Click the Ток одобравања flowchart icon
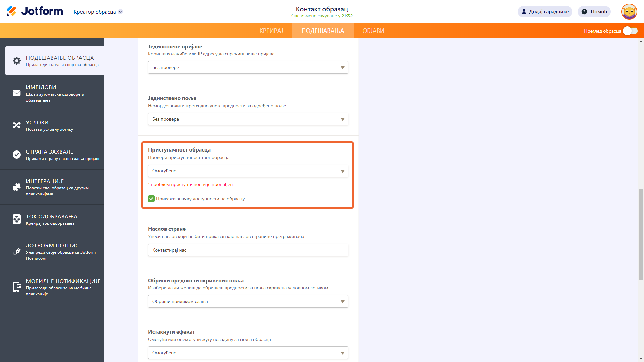Image resolution: width=644 pixels, height=362 pixels. click(x=17, y=219)
